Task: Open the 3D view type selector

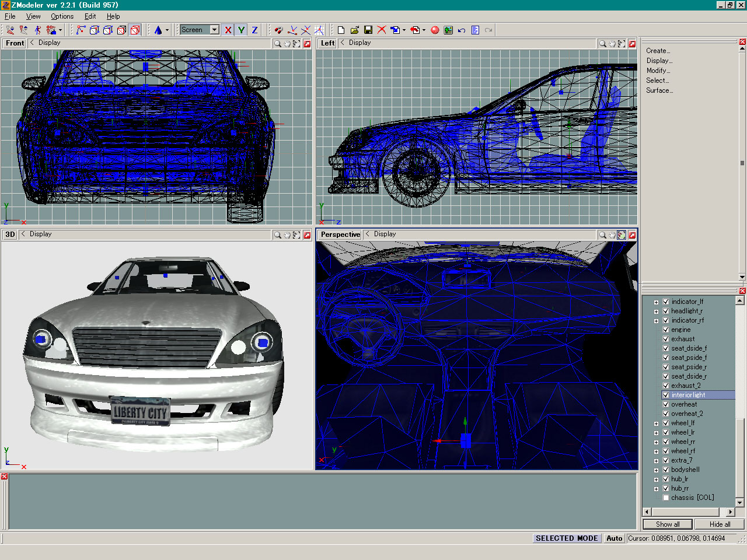Action: coord(10,235)
